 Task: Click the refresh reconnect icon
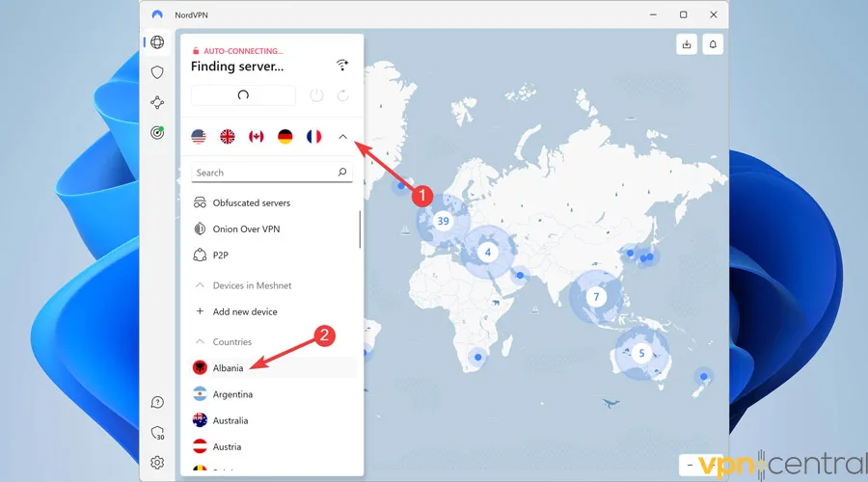(x=343, y=95)
